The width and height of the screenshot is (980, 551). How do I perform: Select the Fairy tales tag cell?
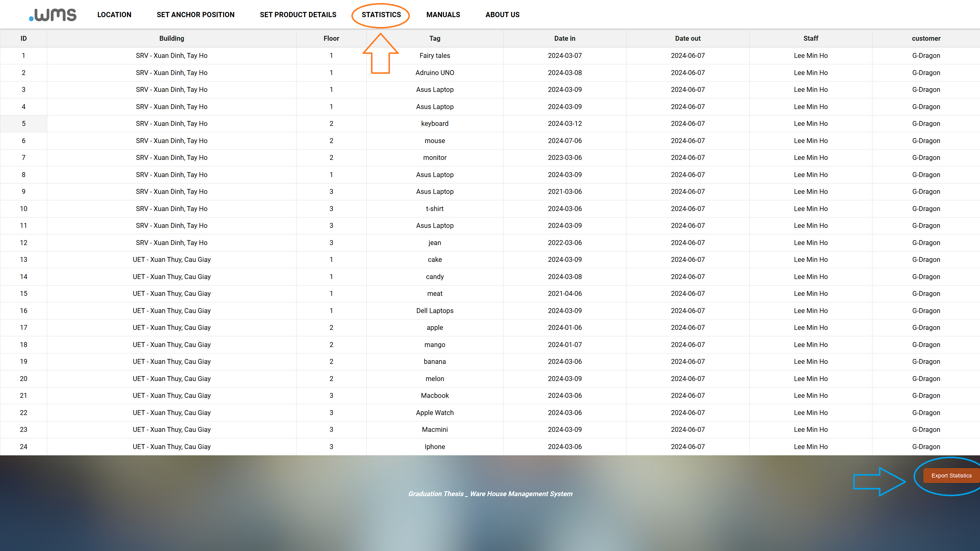[434, 55]
